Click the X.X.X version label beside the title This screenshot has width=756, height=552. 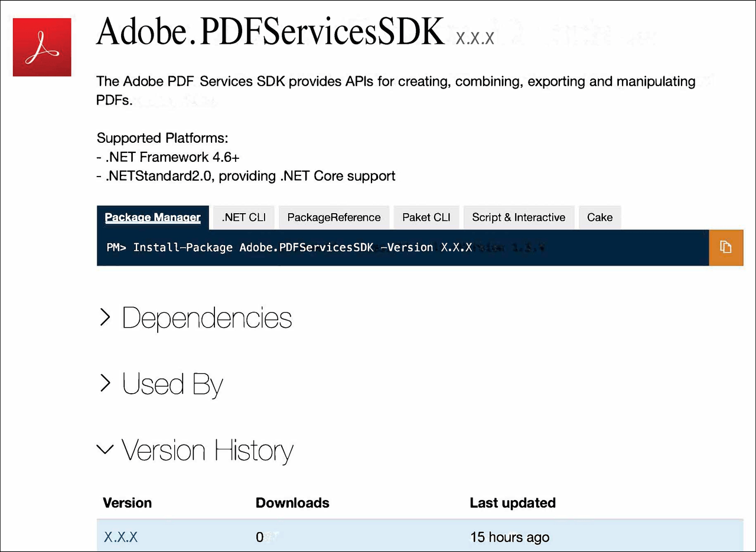coord(475,39)
